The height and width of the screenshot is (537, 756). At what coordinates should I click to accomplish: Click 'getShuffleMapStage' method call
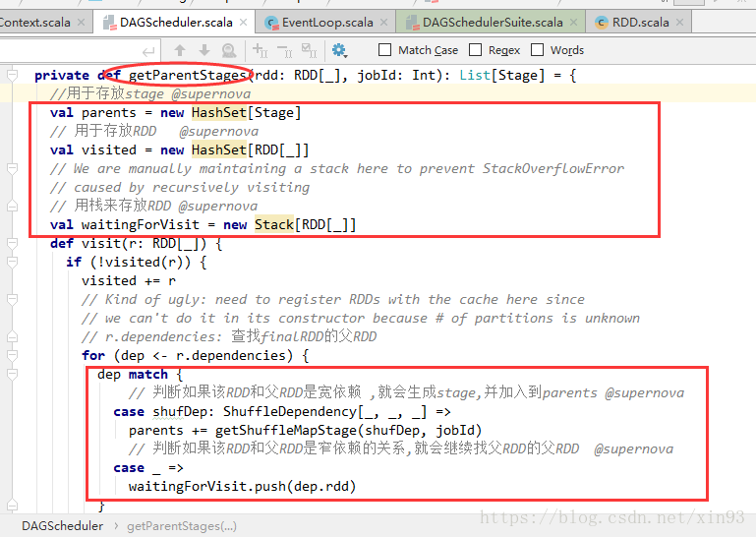coord(285,431)
